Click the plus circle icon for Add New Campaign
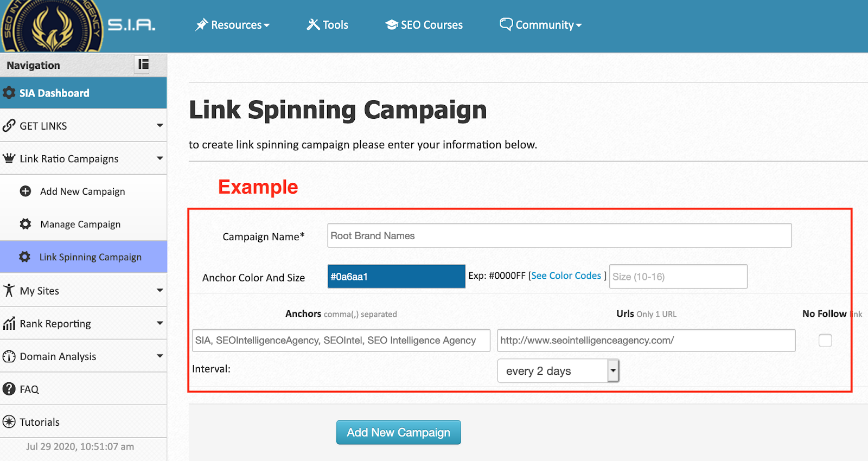Screen dimensions: 868x461 [x=25, y=191]
